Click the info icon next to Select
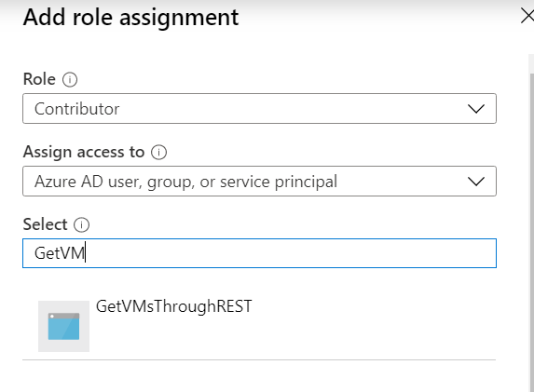The width and height of the screenshot is (534, 392). click(82, 225)
